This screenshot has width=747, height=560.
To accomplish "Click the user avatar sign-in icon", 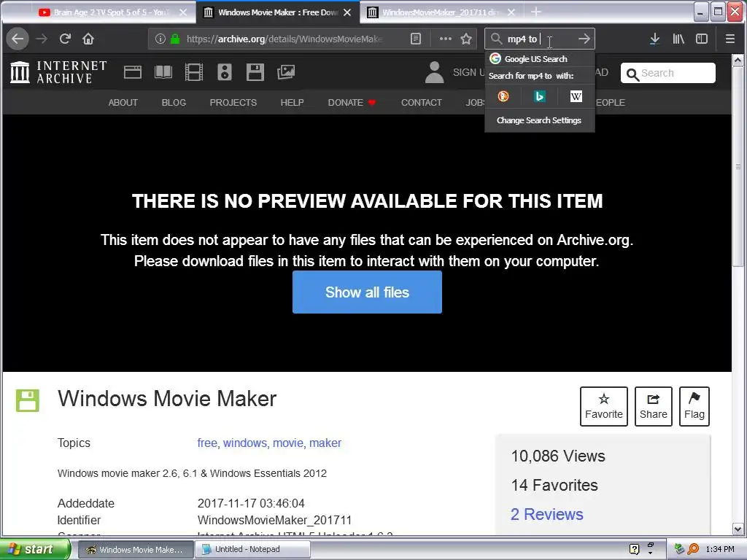I will coord(435,72).
